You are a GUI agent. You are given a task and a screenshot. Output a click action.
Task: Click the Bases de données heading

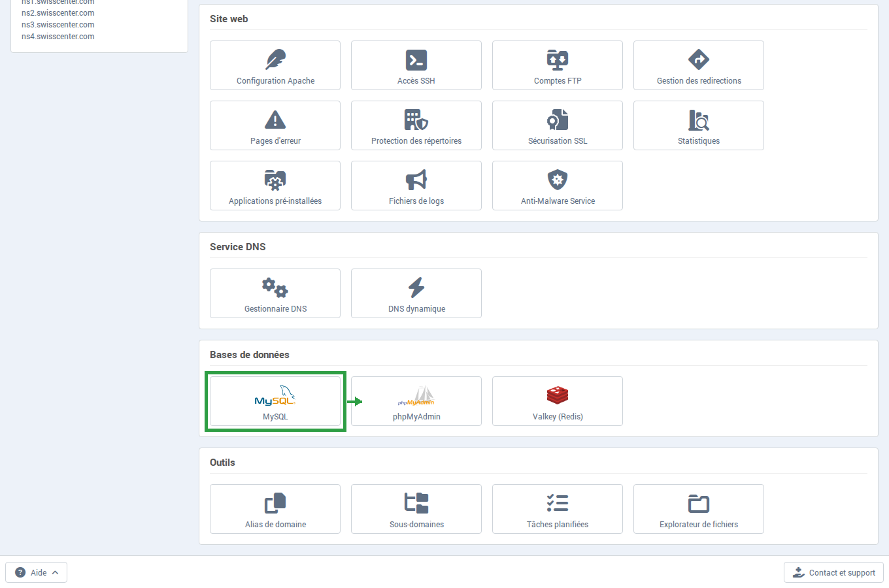(x=250, y=355)
